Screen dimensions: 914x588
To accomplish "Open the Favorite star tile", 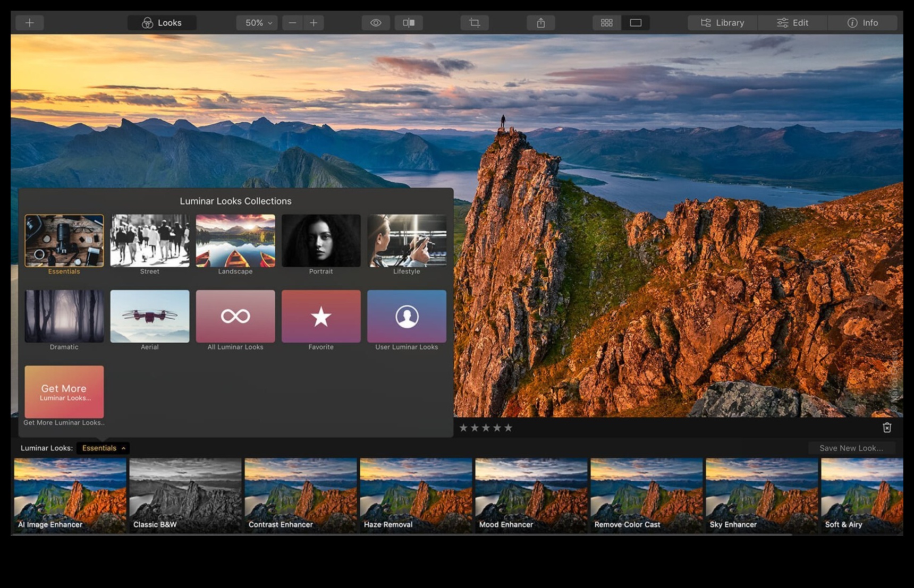I will [321, 316].
